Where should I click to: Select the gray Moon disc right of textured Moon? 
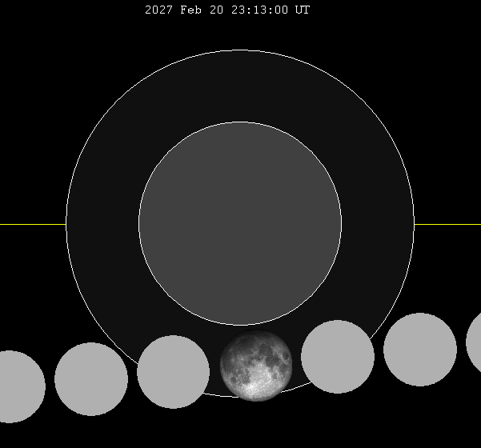(x=338, y=357)
